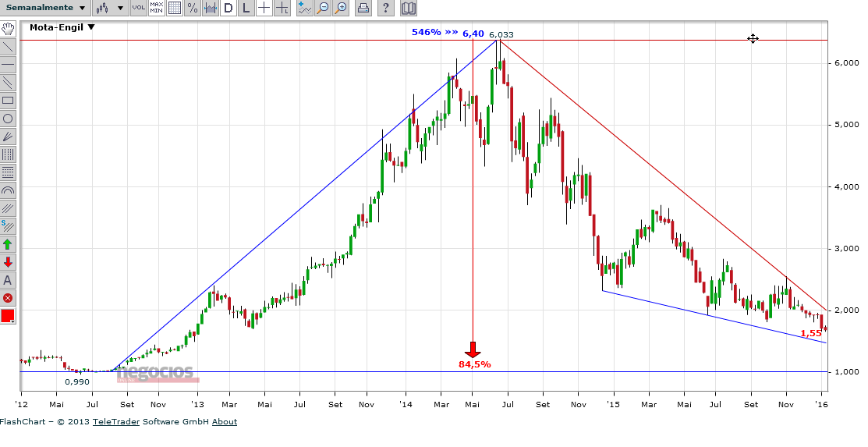
Task: Open the About link
Action: pos(225,421)
